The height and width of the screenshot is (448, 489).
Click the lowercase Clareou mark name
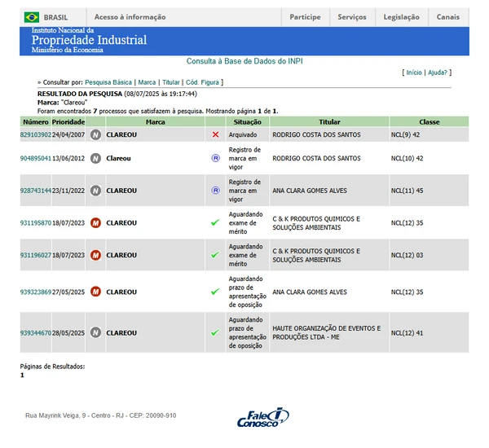(118, 158)
